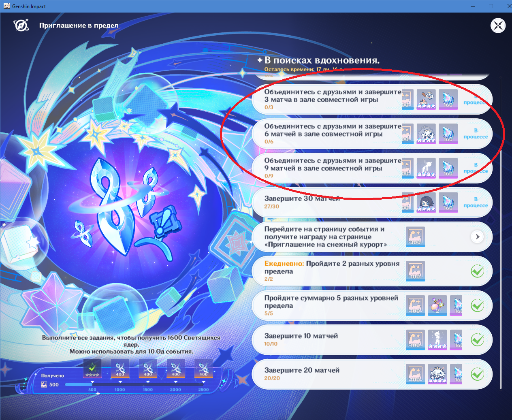Click the 20/20 progress counter
This screenshot has width=512, height=420.
272,378
